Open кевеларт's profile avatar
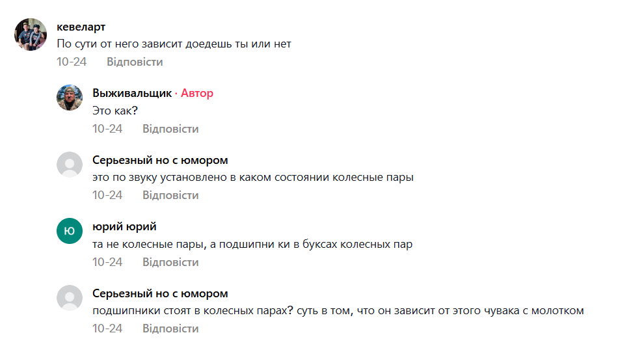 pyautogui.click(x=31, y=34)
